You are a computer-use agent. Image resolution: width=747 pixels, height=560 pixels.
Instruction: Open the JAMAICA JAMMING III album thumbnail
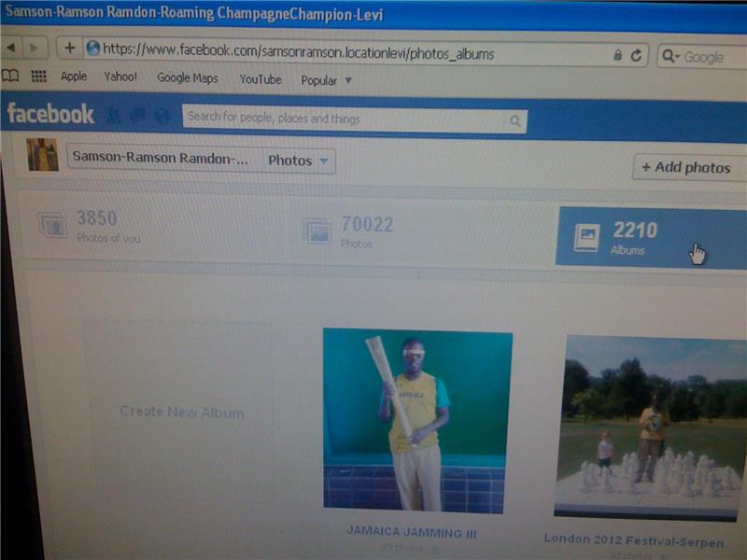coord(417,421)
